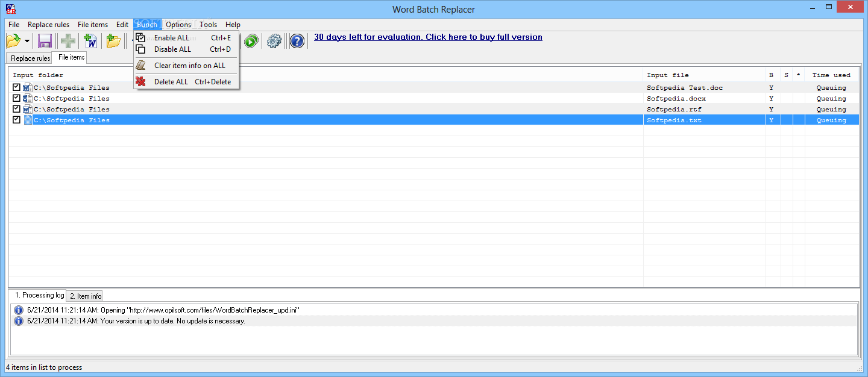Screen dimensions: 868x377
Task: Expand the open-file dropdown arrow
Action: coord(28,41)
